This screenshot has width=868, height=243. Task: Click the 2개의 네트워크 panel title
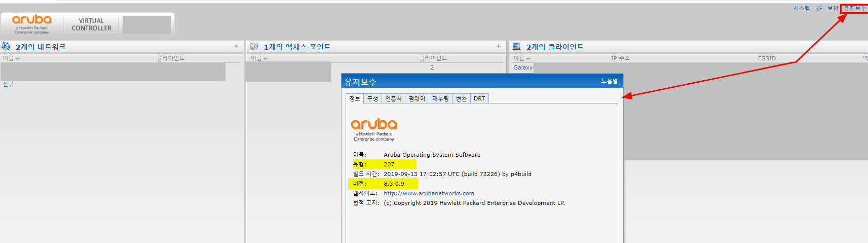point(41,47)
